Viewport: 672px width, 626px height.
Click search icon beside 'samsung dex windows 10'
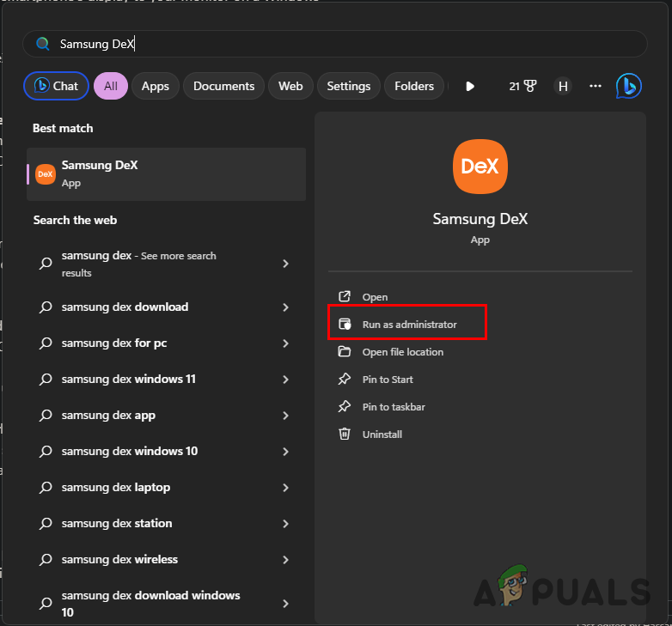coord(46,452)
